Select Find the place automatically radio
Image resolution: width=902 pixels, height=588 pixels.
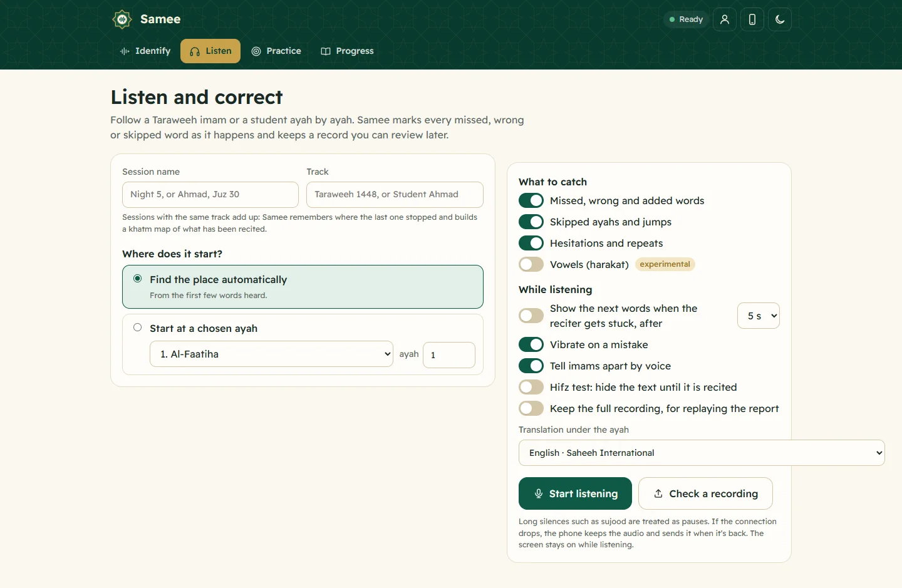click(x=138, y=279)
